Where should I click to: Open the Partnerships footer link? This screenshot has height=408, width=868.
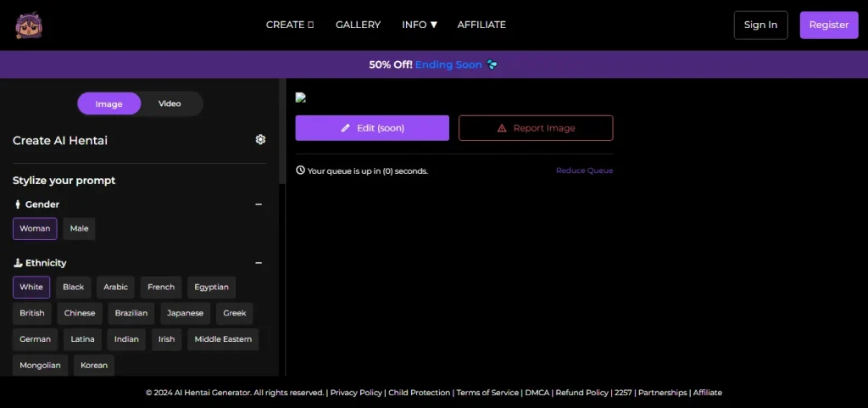pyautogui.click(x=663, y=393)
